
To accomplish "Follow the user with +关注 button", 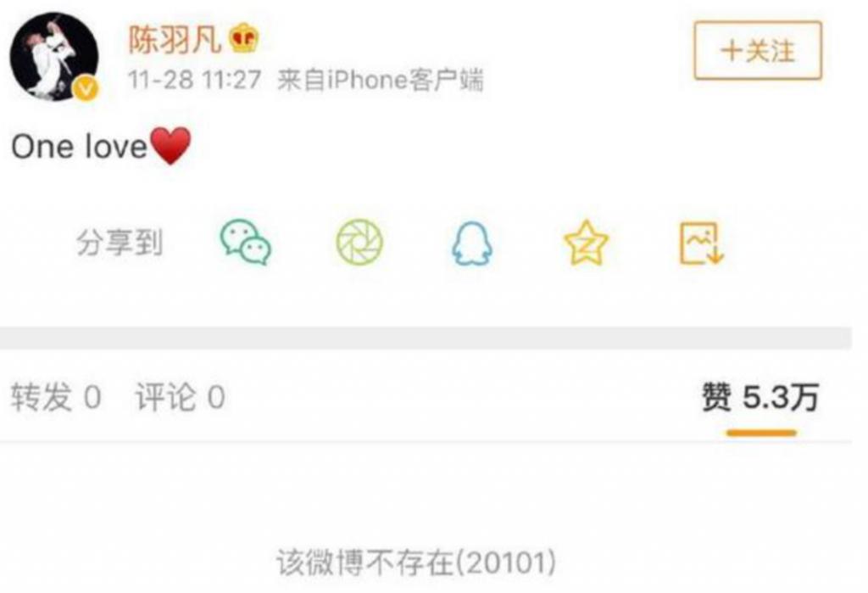I will click(x=758, y=50).
